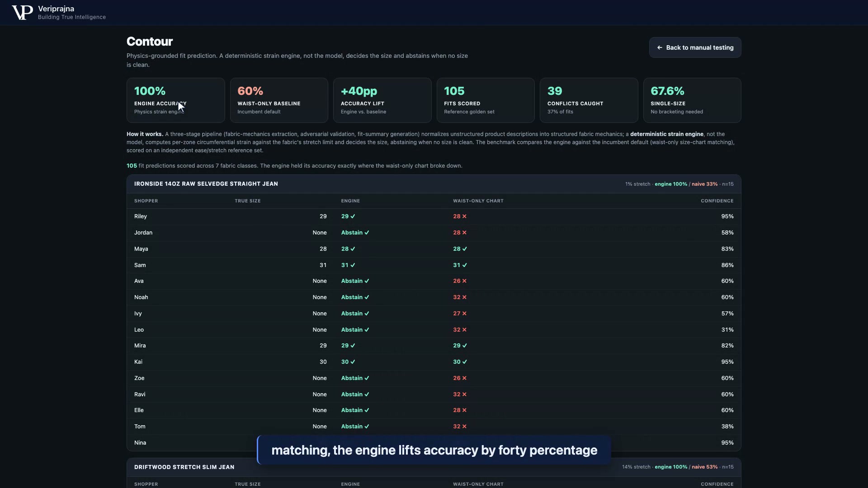Image resolution: width=868 pixels, height=488 pixels.
Task: Select shopper Riley in the table
Action: click(141, 216)
